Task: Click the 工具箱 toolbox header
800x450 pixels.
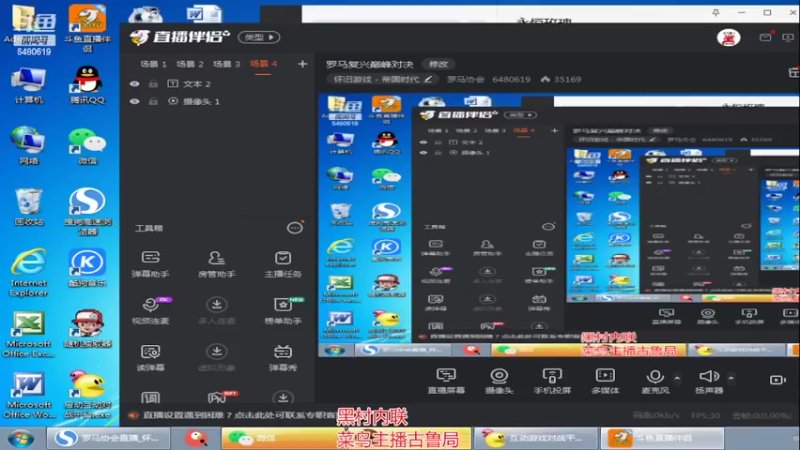Action: [x=149, y=228]
